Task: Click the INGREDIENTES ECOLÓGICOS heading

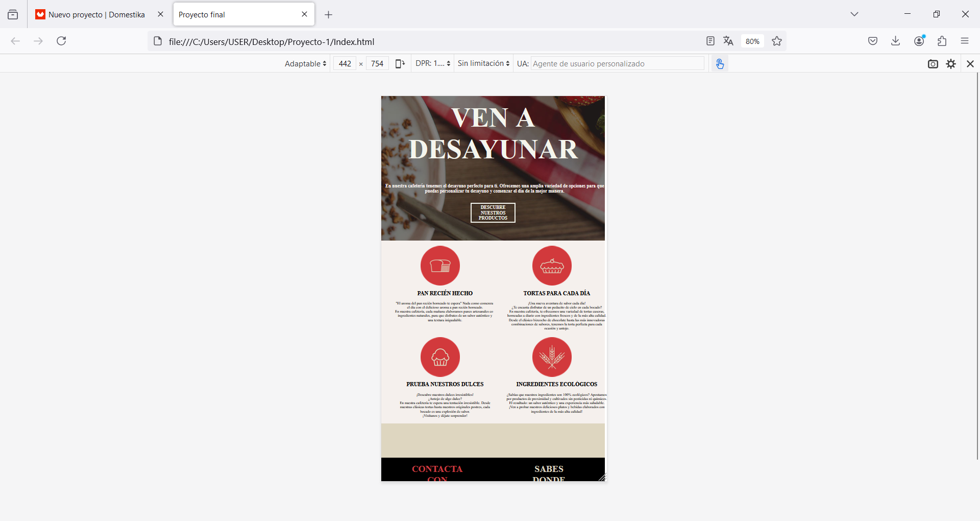Action: (x=556, y=384)
